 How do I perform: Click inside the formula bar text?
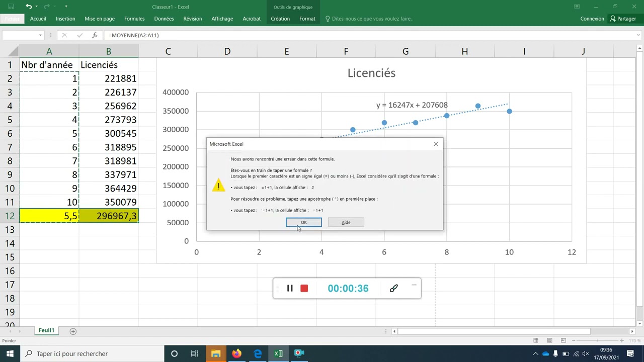[x=134, y=35]
